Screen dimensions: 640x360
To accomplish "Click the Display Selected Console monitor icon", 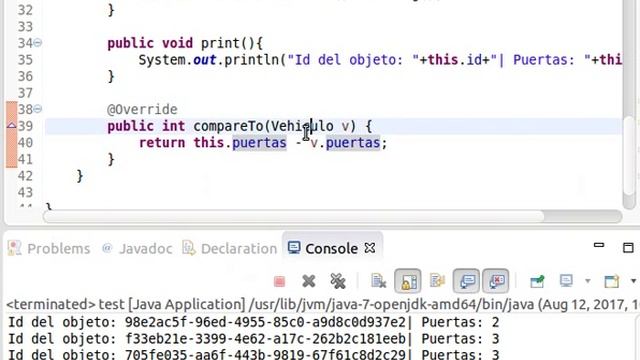I will coord(567,281).
